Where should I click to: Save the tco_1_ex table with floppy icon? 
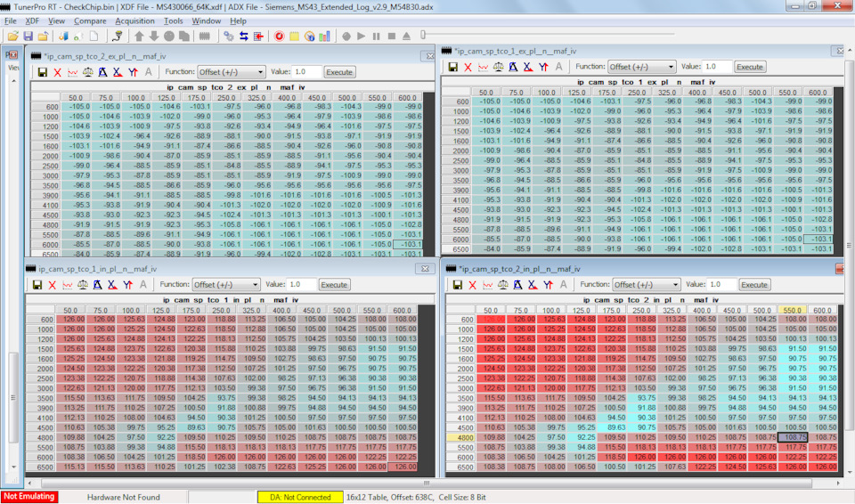(x=452, y=67)
